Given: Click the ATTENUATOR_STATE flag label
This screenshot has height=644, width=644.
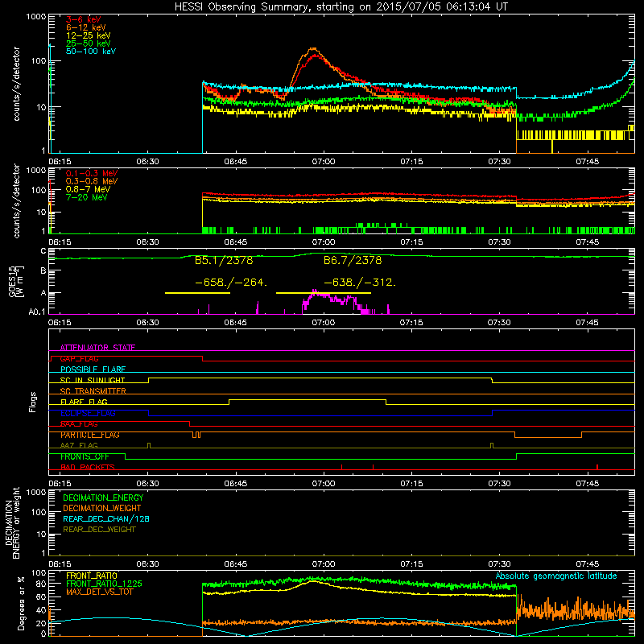Looking at the screenshot, I should point(97,348).
